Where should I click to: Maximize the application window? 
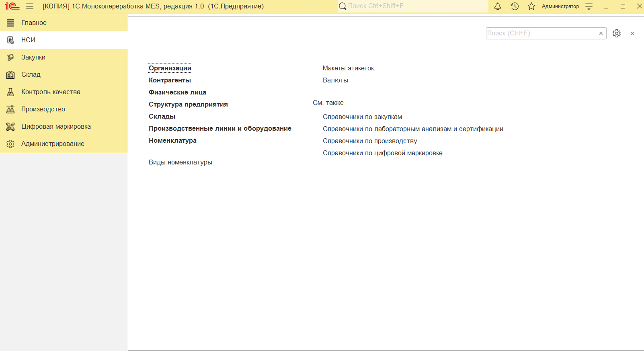pyautogui.click(x=623, y=6)
